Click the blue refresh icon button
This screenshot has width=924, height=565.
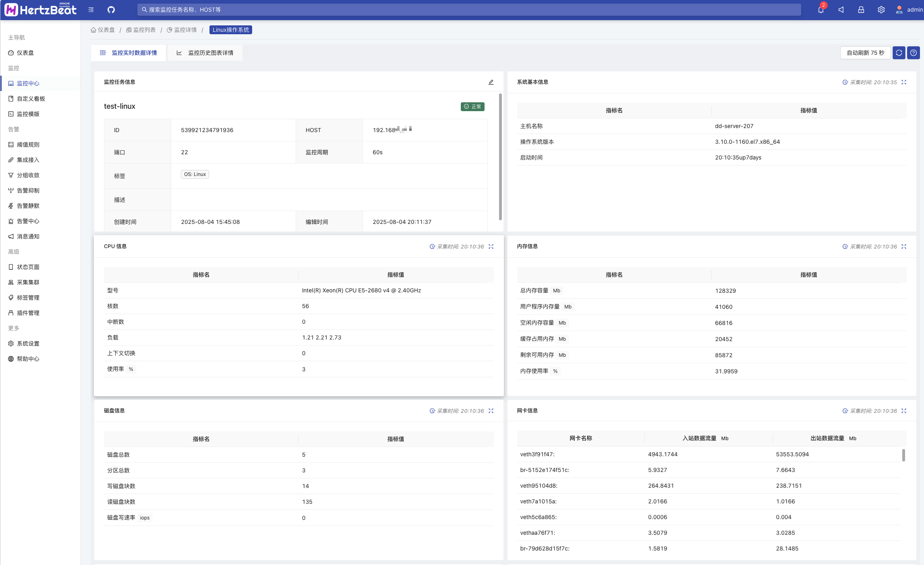[899, 53]
